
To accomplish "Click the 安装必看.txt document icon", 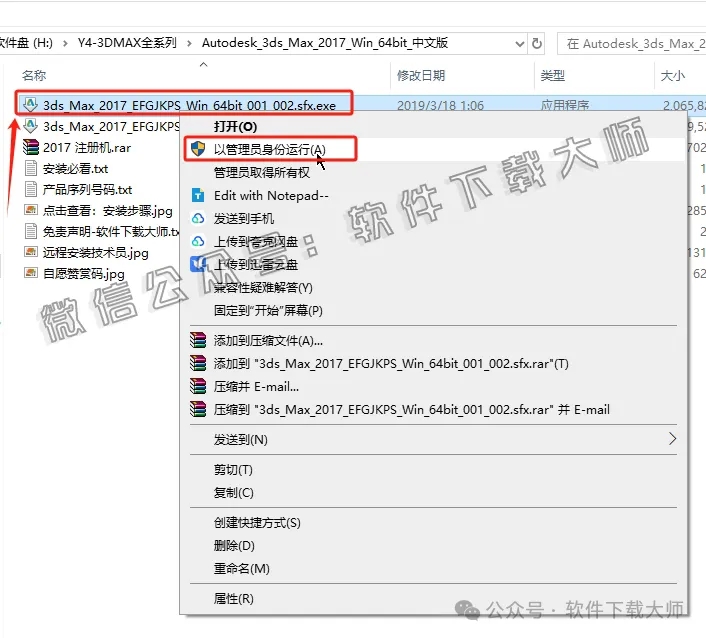I will (x=31, y=168).
